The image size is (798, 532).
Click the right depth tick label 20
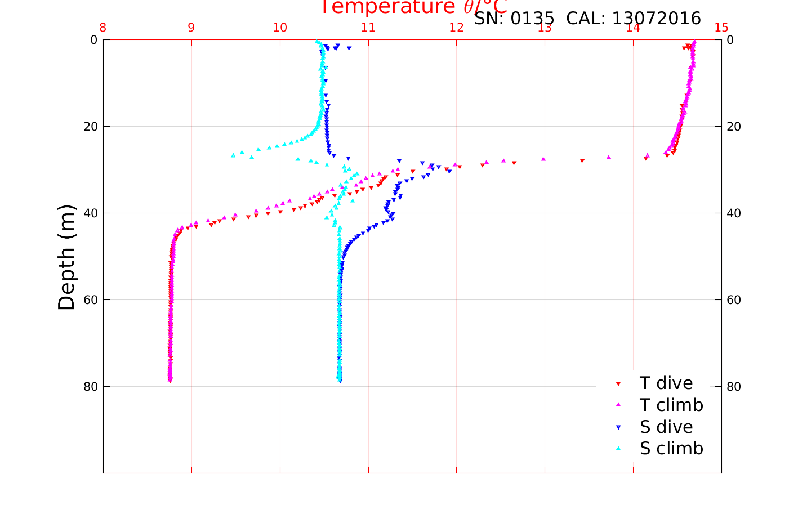tap(734, 127)
